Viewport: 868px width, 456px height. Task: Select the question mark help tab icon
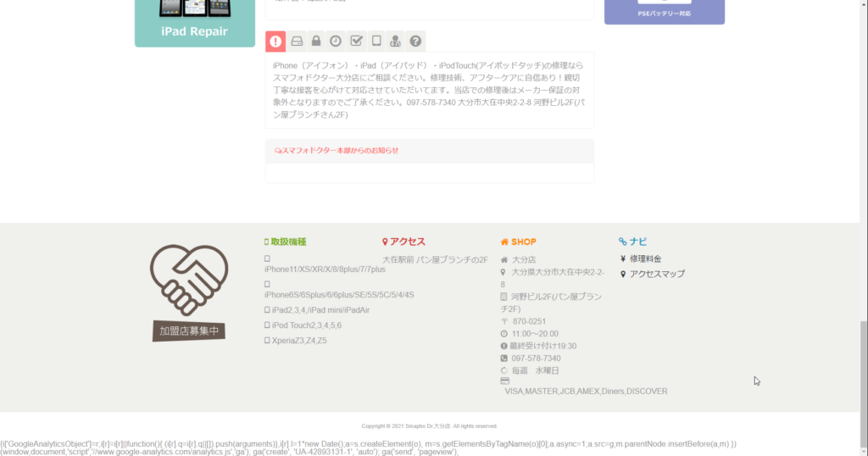pyautogui.click(x=415, y=42)
